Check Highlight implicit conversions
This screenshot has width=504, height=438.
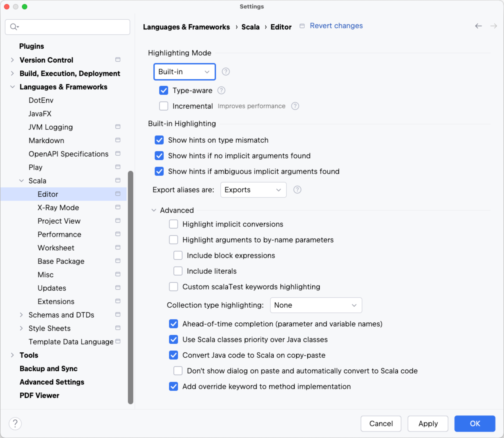pos(174,224)
